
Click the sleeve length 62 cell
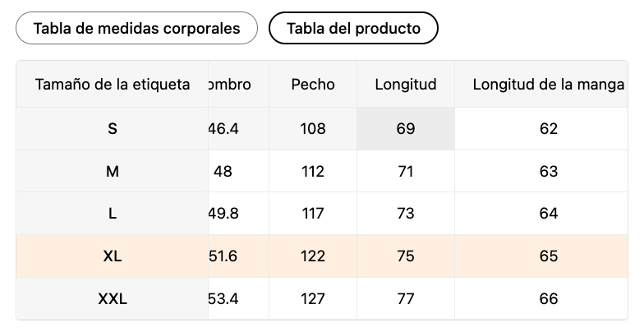(548, 128)
